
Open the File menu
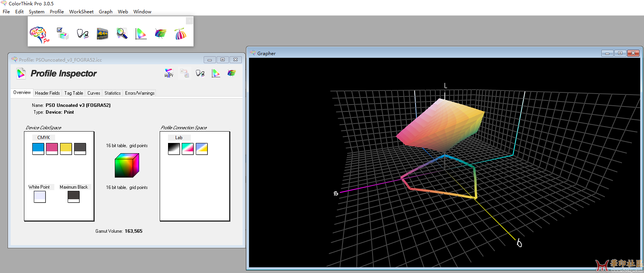(x=6, y=11)
